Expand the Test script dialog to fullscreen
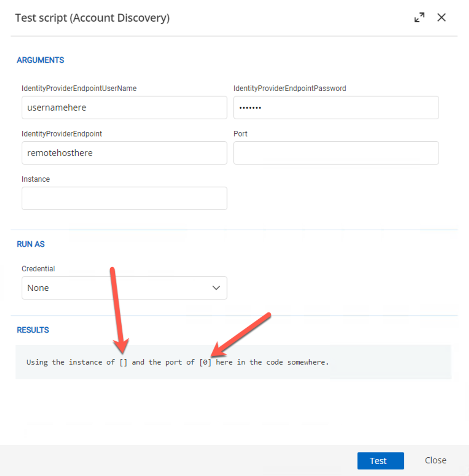Screen dimensions: 469x476 point(420,17)
